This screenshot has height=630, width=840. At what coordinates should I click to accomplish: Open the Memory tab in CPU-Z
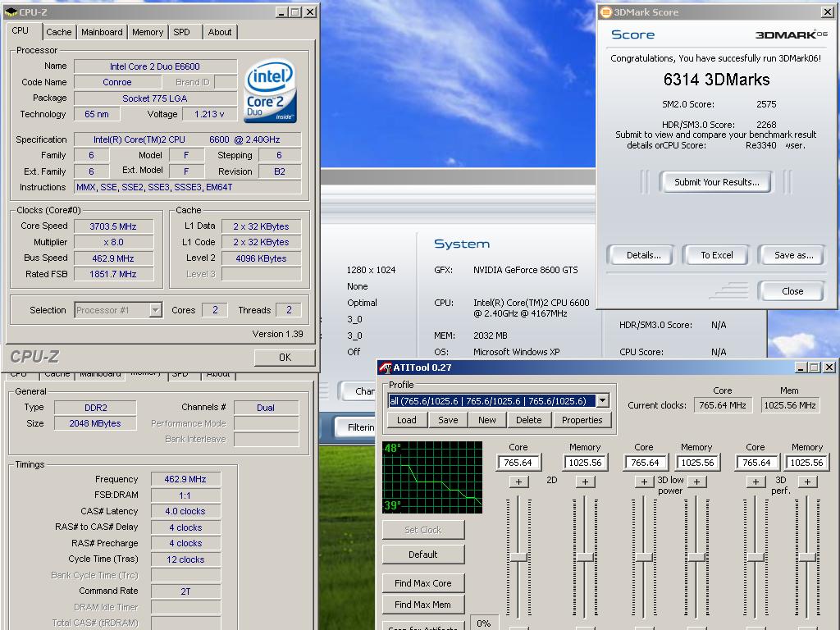coord(148,32)
